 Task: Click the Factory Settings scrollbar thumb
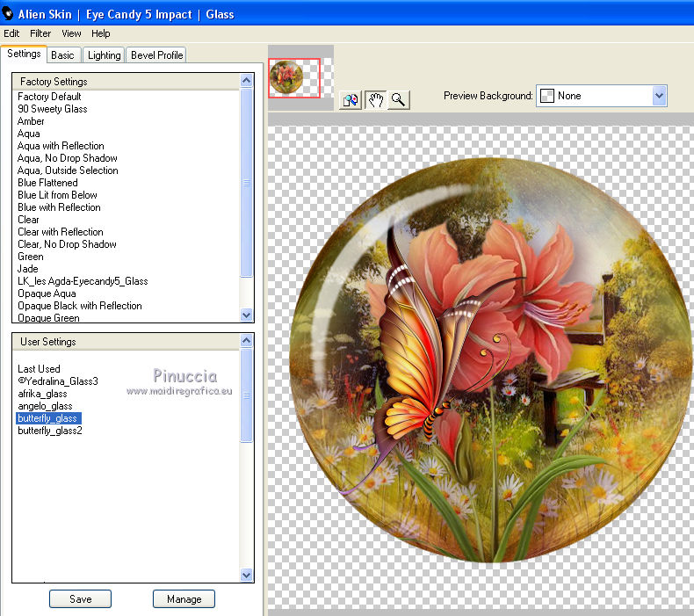(247, 183)
